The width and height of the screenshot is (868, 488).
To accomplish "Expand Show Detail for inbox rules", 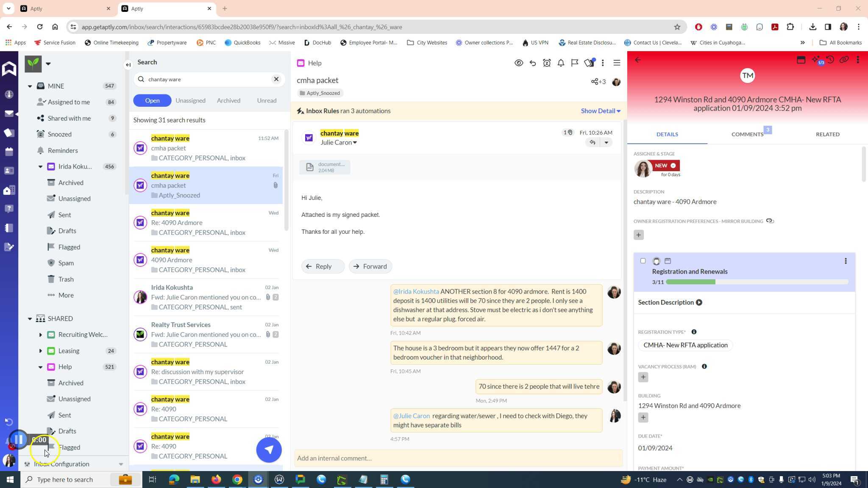I will click(x=600, y=111).
